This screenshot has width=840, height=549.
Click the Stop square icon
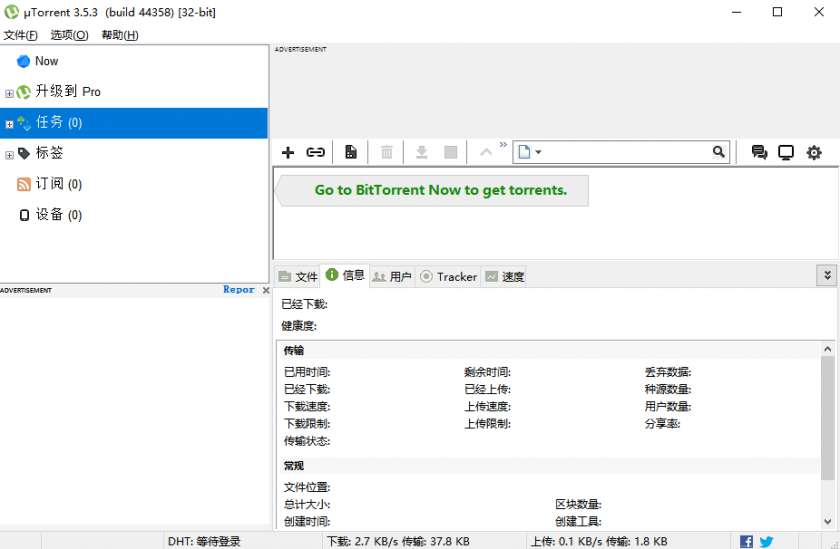pyautogui.click(x=451, y=153)
